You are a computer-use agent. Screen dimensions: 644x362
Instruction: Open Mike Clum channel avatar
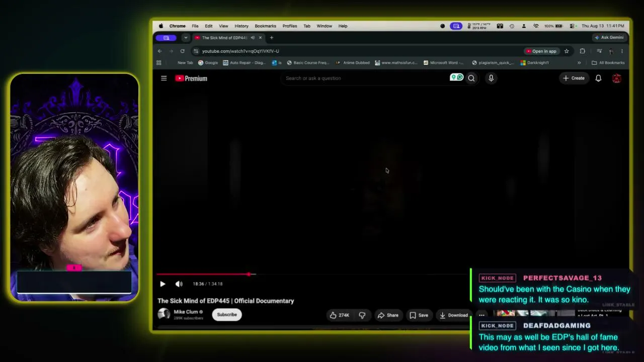point(164,314)
